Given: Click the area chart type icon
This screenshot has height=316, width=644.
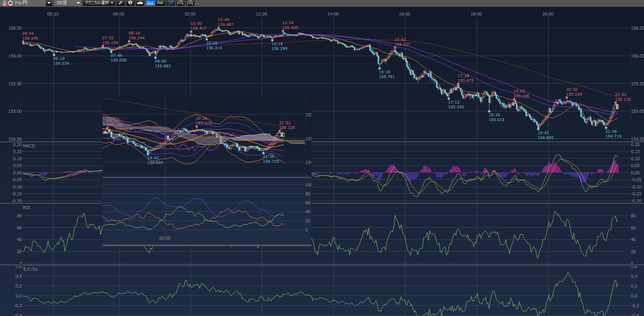Looking at the screenshot, I should (140, 3).
